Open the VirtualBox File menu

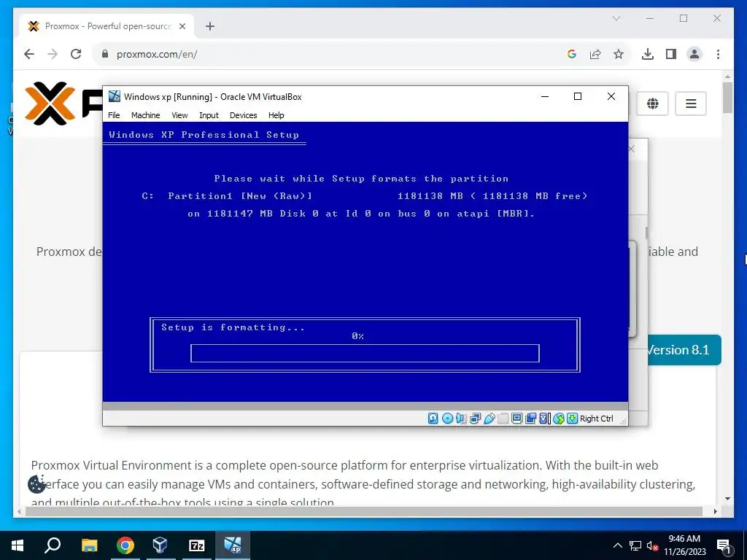(x=114, y=115)
